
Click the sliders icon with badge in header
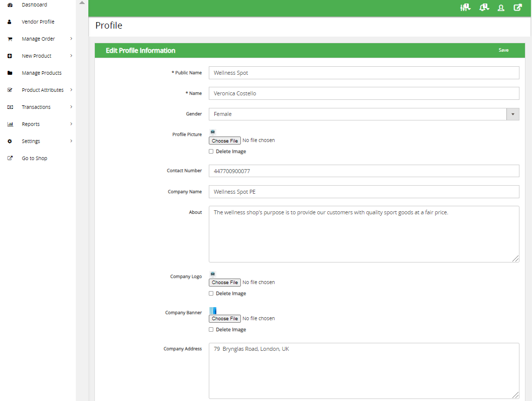pos(465,8)
